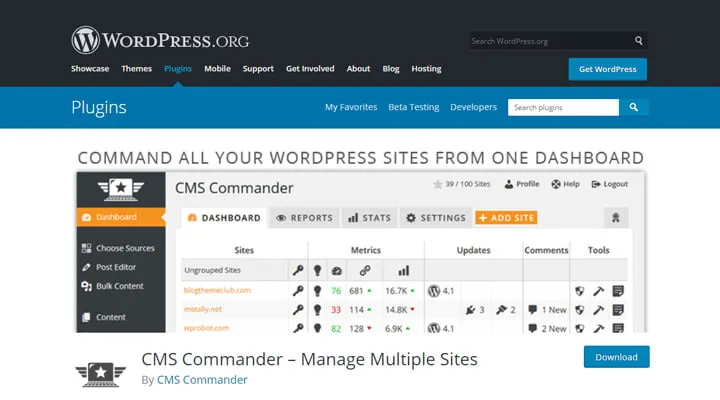This screenshot has height=400, width=720.
Task: Click the CMS Commander author link
Action: pos(202,380)
